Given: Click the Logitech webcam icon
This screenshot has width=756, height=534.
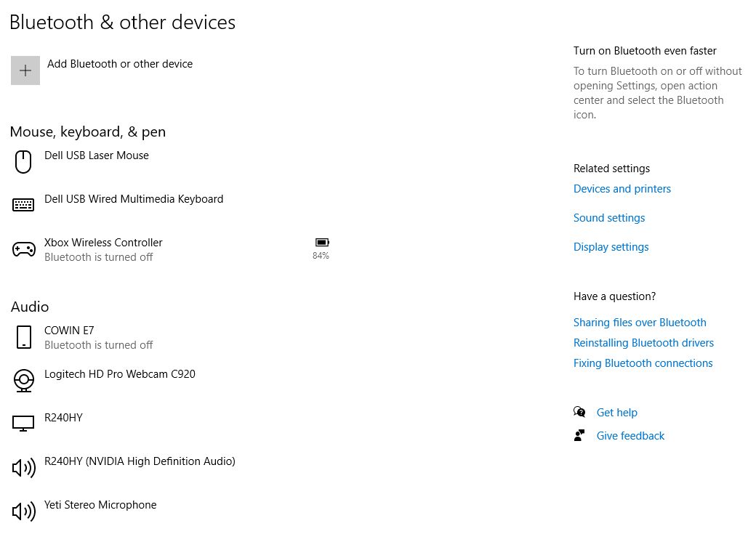Looking at the screenshot, I should [x=23, y=380].
